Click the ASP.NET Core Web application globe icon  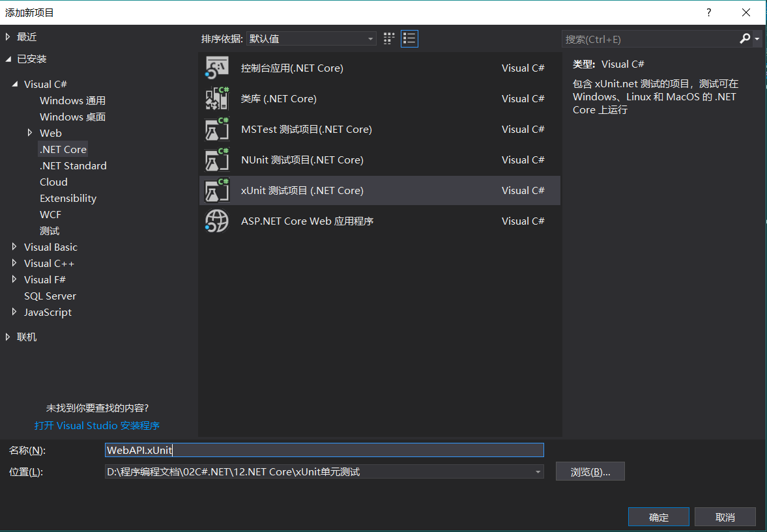pos(217,221)
